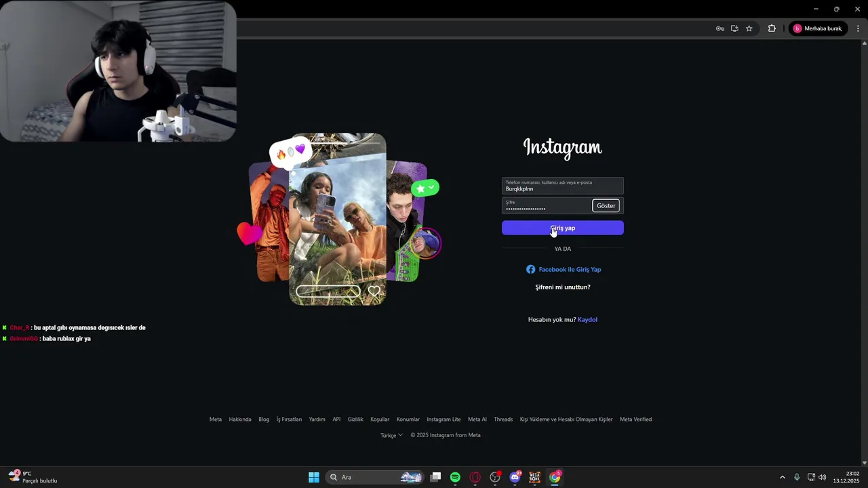
Task: Open the Konumlar footer link
Action: (x=408, y=419)
